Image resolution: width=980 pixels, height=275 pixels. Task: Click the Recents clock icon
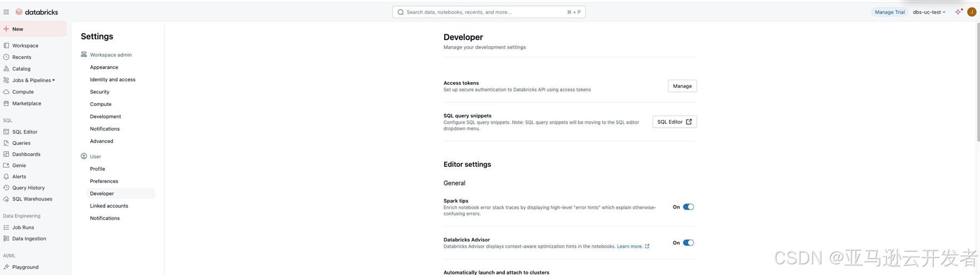click(6, 57)
